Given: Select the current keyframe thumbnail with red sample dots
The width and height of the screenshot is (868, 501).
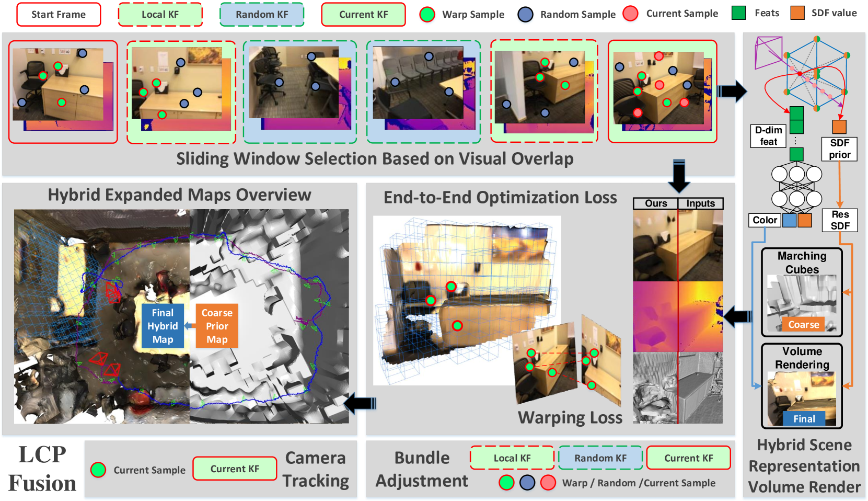Looking at the screenshot, I should 663,92.
